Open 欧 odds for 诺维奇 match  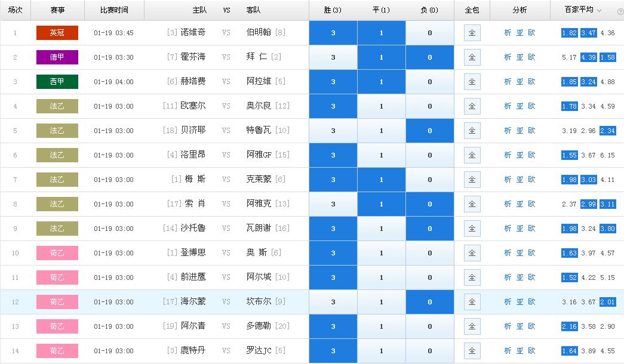531,33
